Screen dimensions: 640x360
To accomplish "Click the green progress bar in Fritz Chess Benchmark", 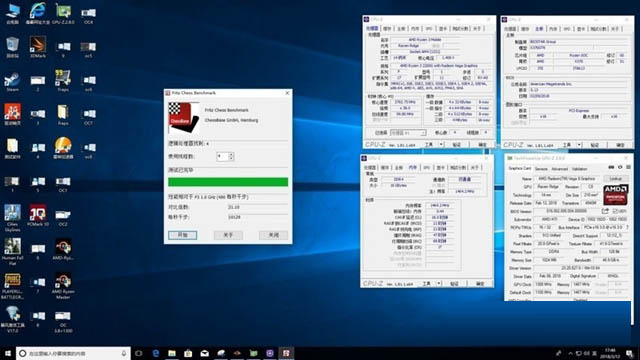I will pos(228,182).
